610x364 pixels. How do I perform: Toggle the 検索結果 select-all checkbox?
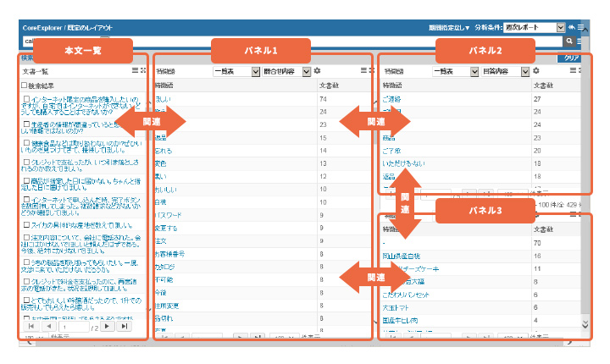pos(26,86)
